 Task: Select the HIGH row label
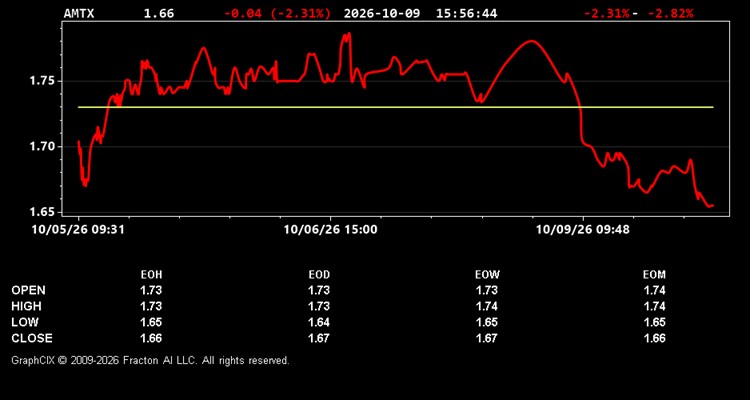tap(26, 306)
